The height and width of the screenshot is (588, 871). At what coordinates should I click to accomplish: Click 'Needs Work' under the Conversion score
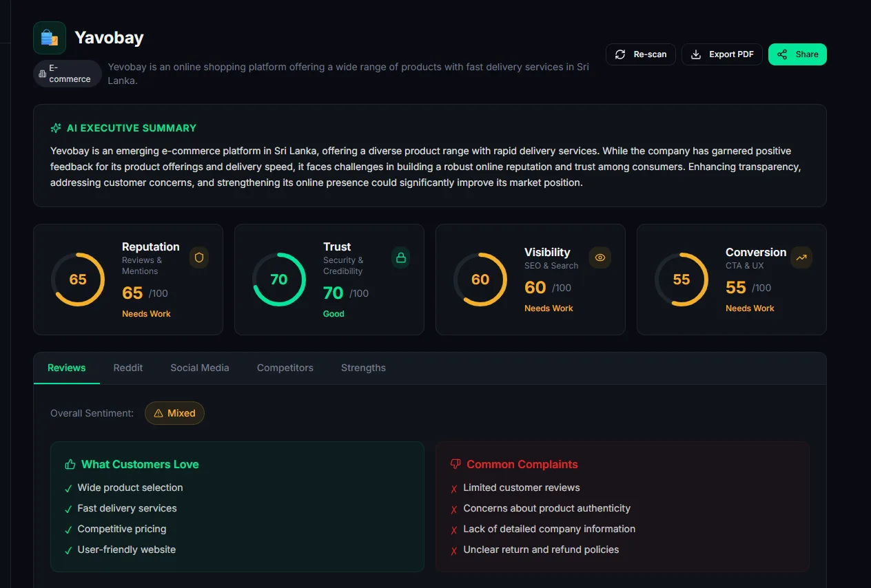(750, 308)
